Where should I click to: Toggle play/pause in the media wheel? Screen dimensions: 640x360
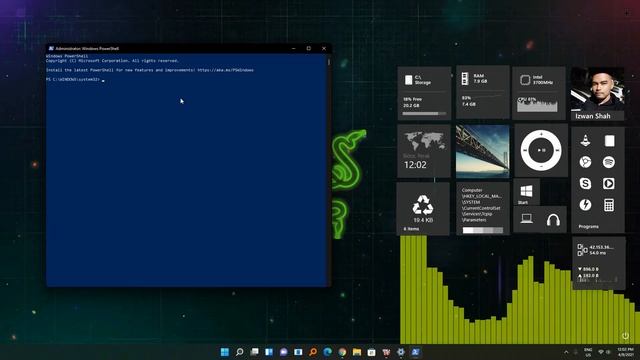pyautogui.click(x=541, y=150)
